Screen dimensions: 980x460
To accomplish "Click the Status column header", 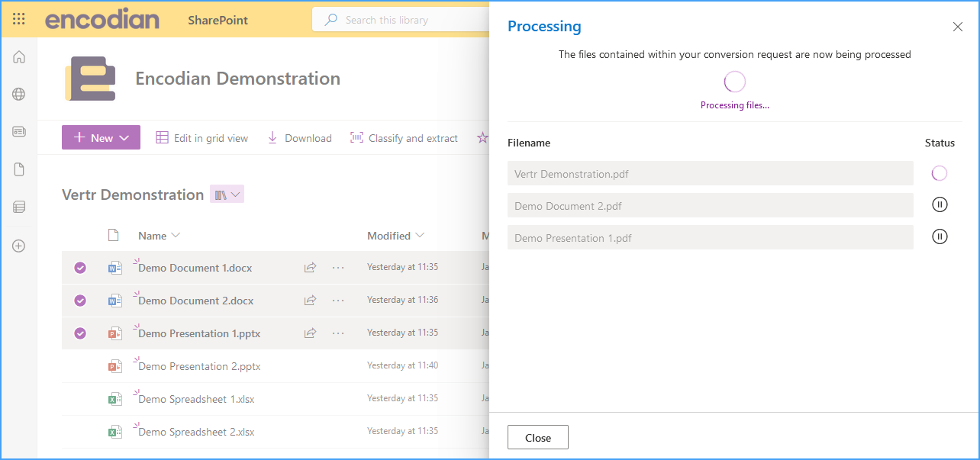I will [x=940, y=143].
